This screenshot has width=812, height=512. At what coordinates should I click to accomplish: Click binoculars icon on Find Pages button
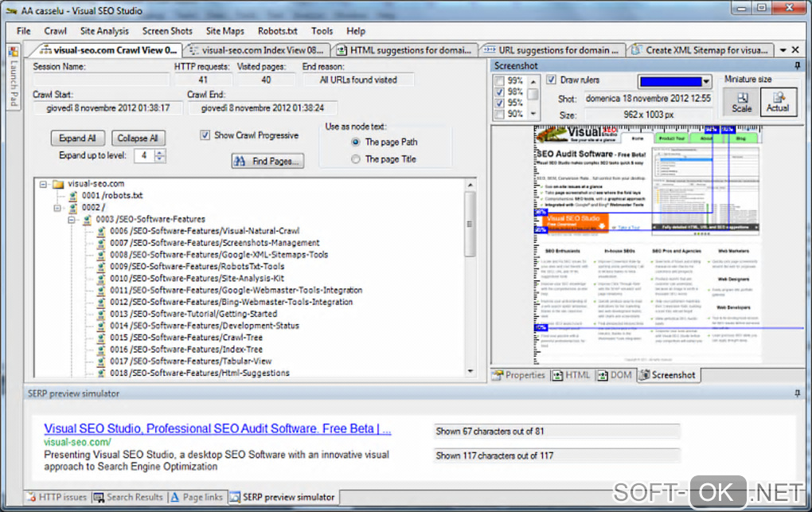pyautogui.click(x=240, y=161)
